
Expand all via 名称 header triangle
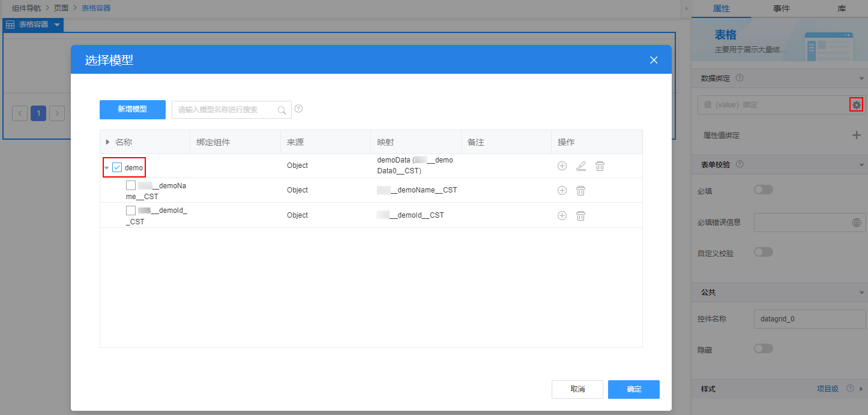coord(108,142)
